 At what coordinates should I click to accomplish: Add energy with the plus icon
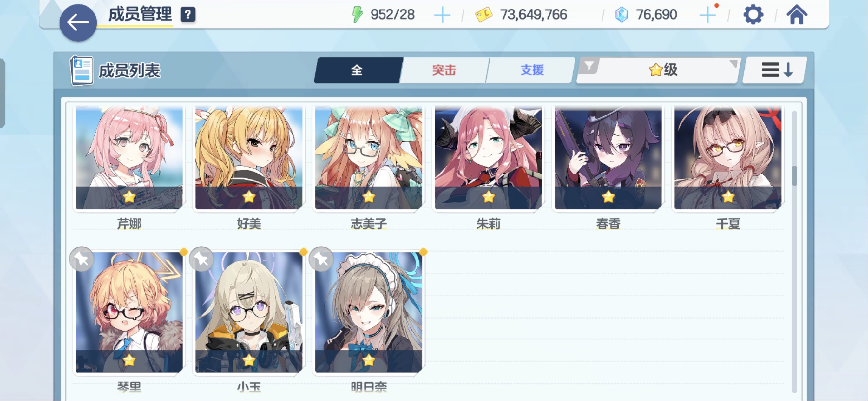click(442, 15)
